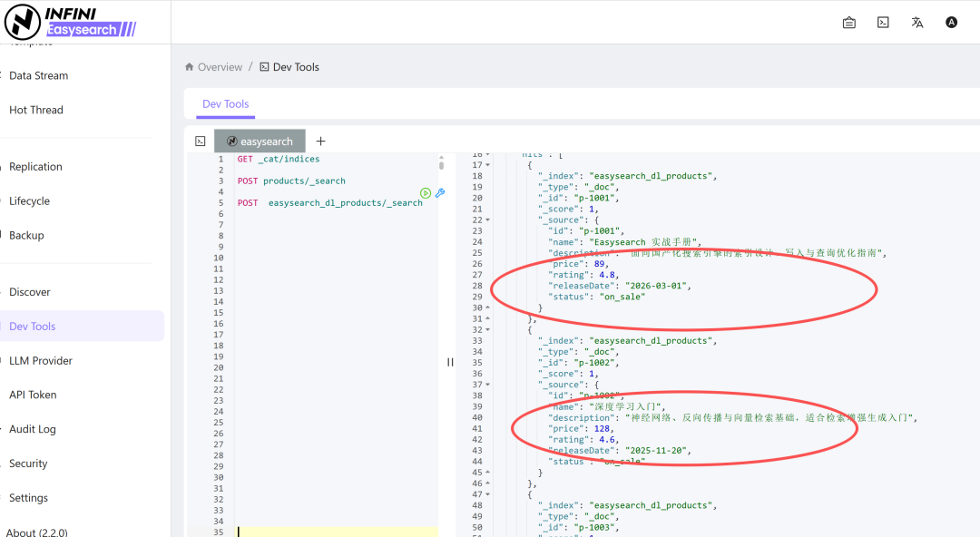Viewport: 980px width, 537px height.
Task: Open the wrench options icon in editor
Action: (x=440, y=193)
